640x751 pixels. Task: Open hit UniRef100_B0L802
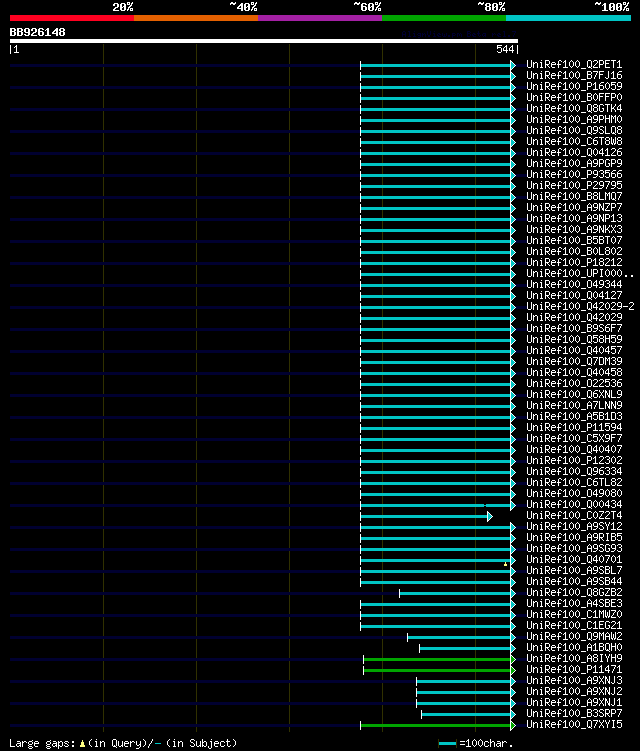[574, 251]
